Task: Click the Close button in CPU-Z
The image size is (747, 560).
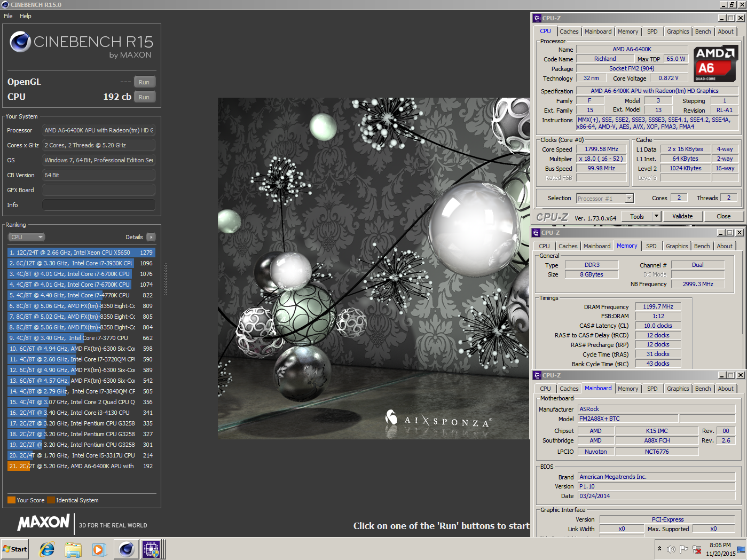Action: (x=724, y=216)
